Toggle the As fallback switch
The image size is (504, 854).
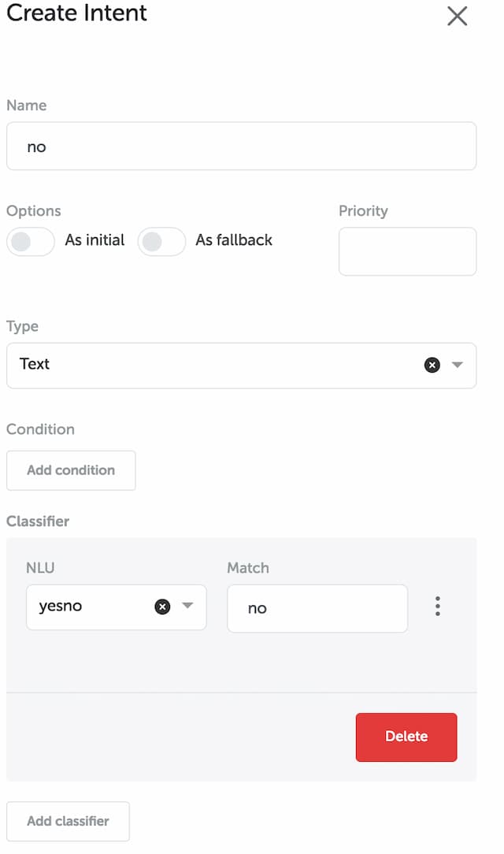(x=161, y=241)
